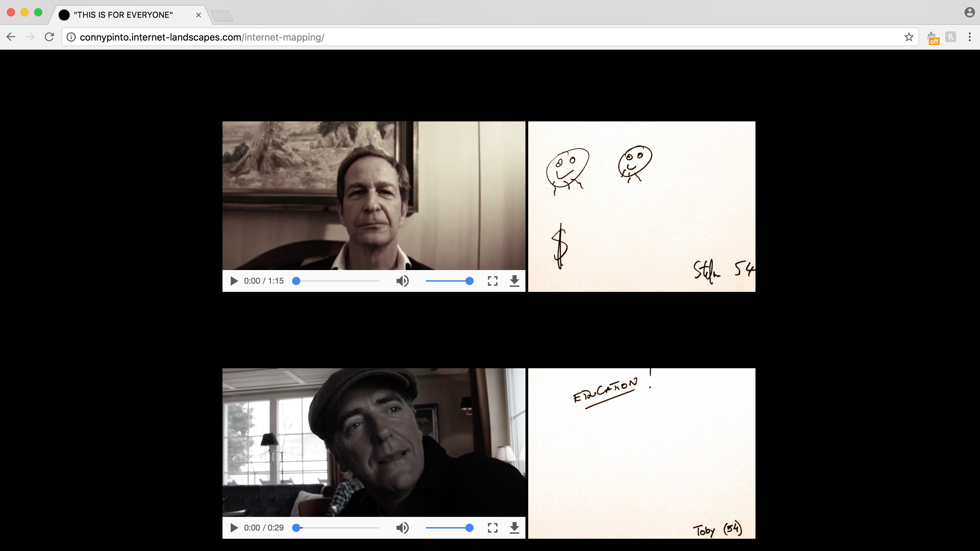Download the first video

514,281
